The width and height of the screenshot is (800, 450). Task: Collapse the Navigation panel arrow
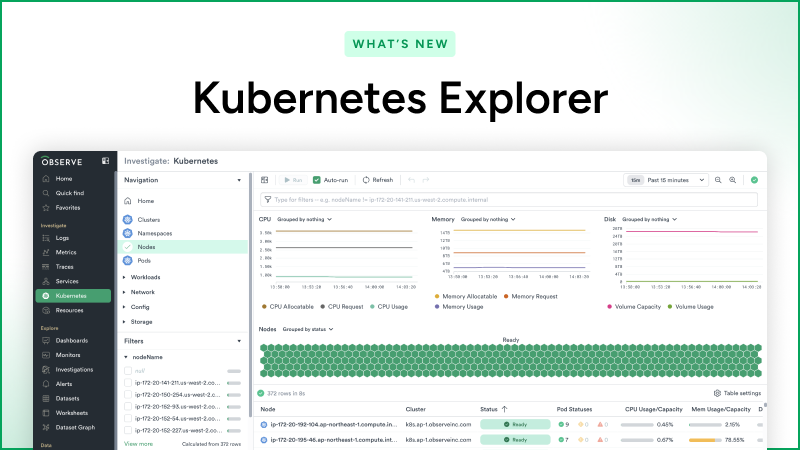(x=239, y=180)
